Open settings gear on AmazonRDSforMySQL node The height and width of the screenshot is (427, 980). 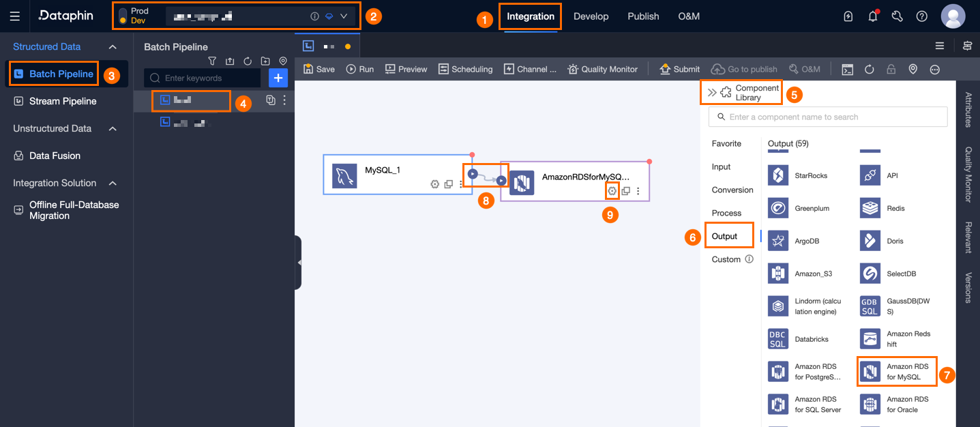click(612, 191)
